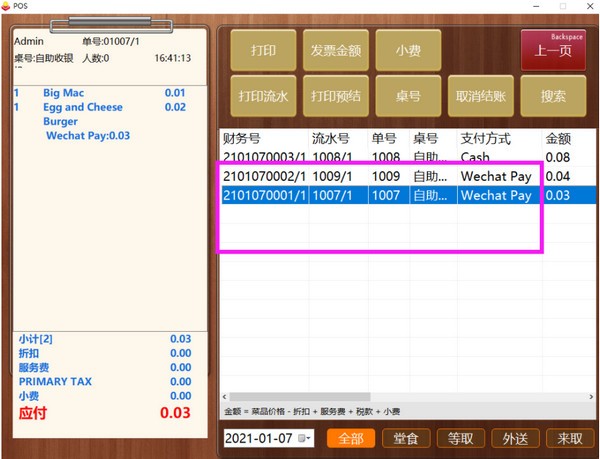The height and width of the screenshot is (459, 600).
Task: Select the Big Mac line item
Action: (x=99, y=93)
